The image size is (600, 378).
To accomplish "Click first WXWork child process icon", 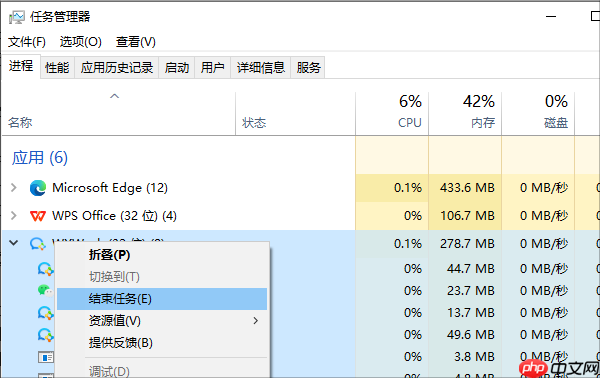I will coord(45,269).
